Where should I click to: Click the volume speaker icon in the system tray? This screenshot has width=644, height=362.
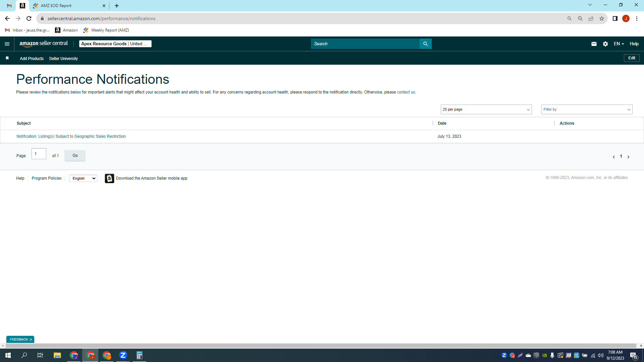point(601,355)
